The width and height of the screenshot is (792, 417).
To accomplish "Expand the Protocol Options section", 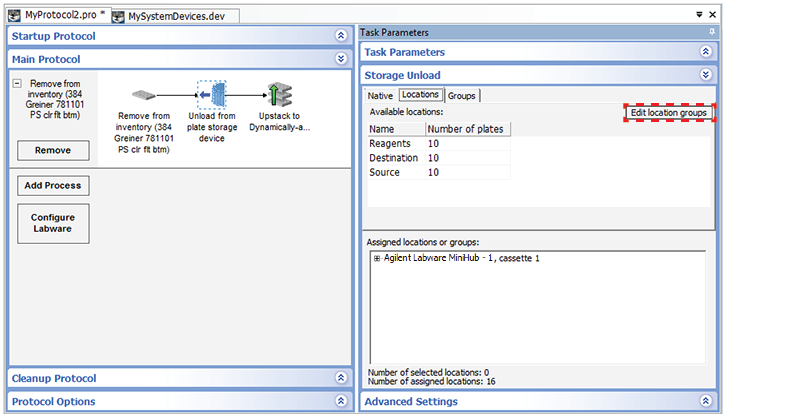I will pos(341,401).
